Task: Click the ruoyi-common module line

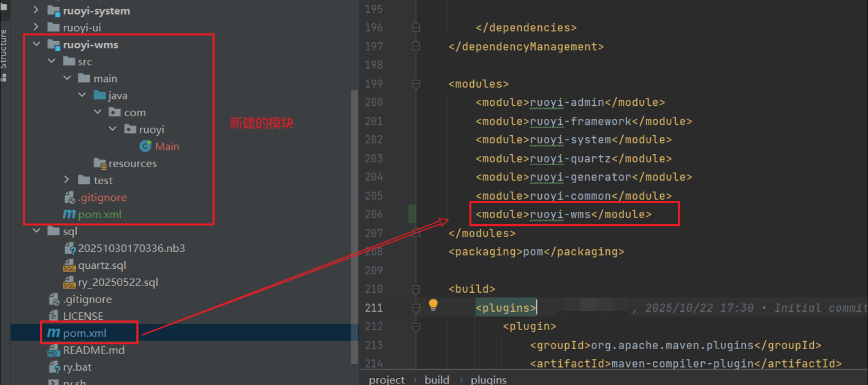Action: 573,195
